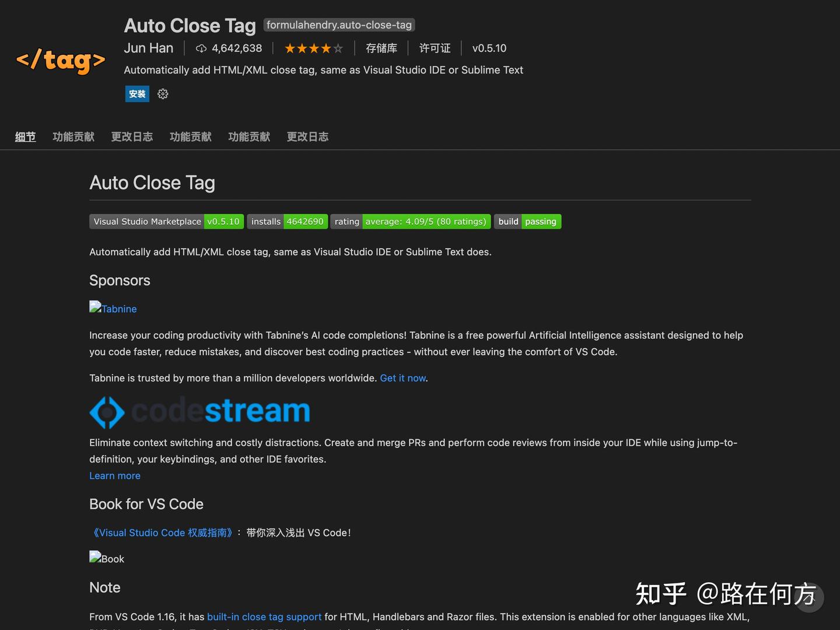Open the 《Visual Studio Code 权威指南》 link

click(163, 533)
